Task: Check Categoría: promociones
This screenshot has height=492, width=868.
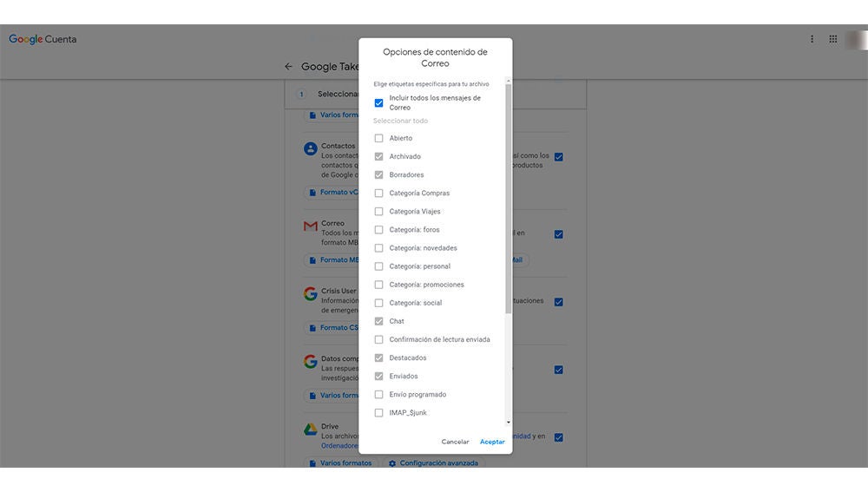Action: (378, 285)
